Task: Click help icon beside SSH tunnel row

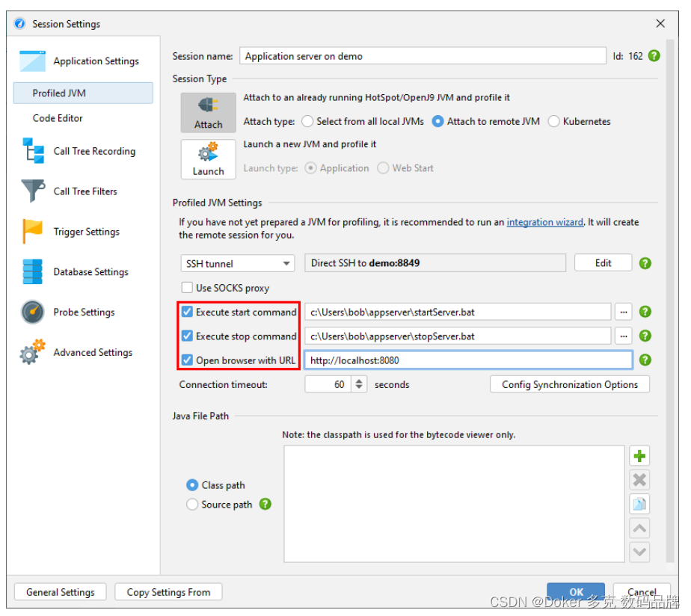Action: (x=645, y=262)
